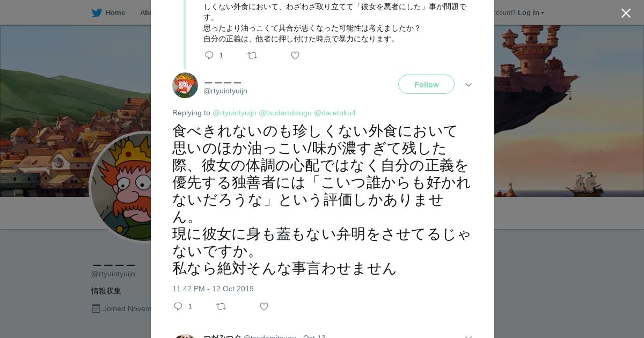
Task: Open the Home menu item
Action: tap(115, 13)
